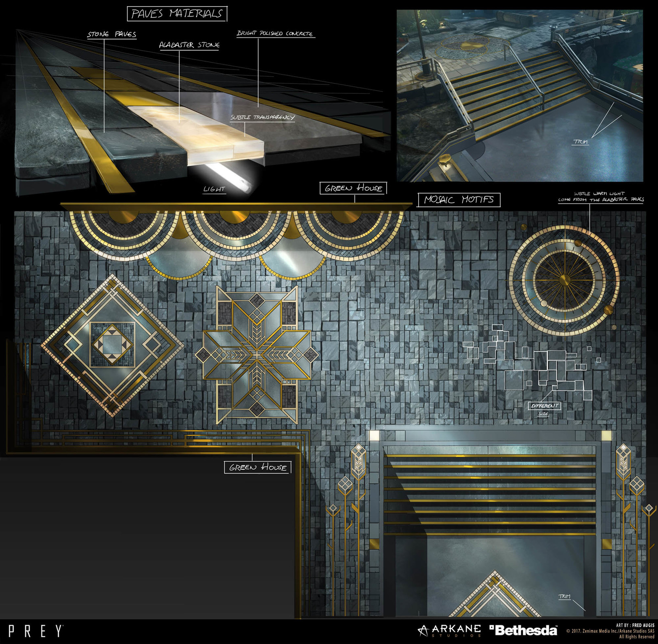Click the "SUBTLE WARM LIGHT" annotation text
This screenshot has height=644, width=658.
[599, 194]
